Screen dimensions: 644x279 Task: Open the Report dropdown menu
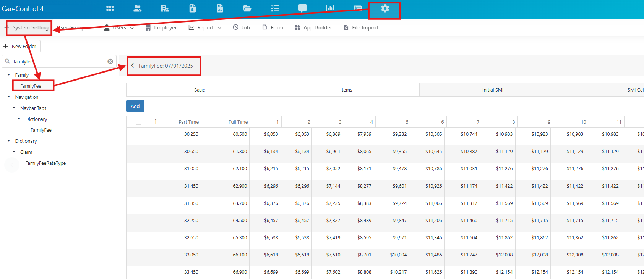[205, 27]
